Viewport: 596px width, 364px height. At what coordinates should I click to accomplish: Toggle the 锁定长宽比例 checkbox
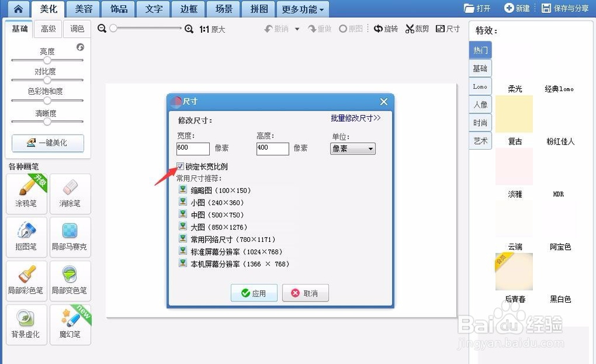click(x=180, y=166)
